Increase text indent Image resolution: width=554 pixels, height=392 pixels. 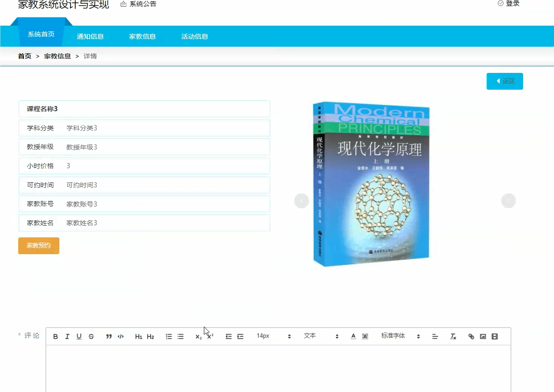pyautogui.click(x=240, y=336)
